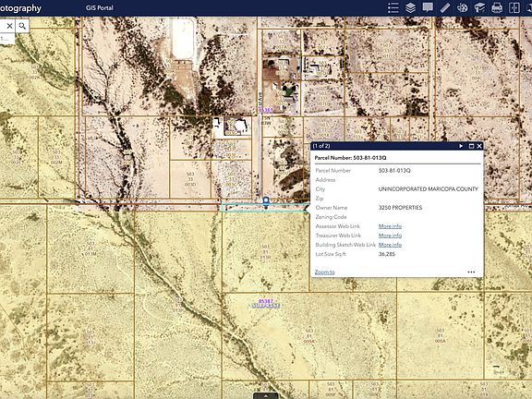Maximize the parcel info popup
Viewport: 532px width, 399px height.
tap(471, 146)
